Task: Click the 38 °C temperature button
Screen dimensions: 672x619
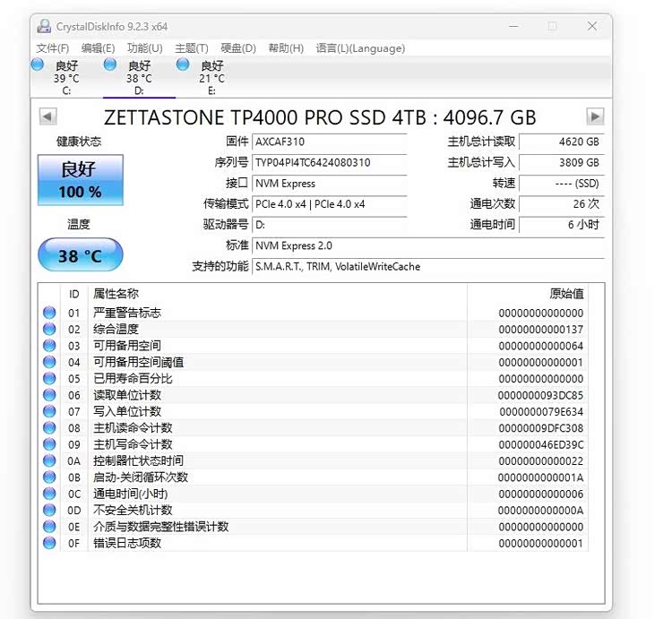Action: (x=81, y=255)
